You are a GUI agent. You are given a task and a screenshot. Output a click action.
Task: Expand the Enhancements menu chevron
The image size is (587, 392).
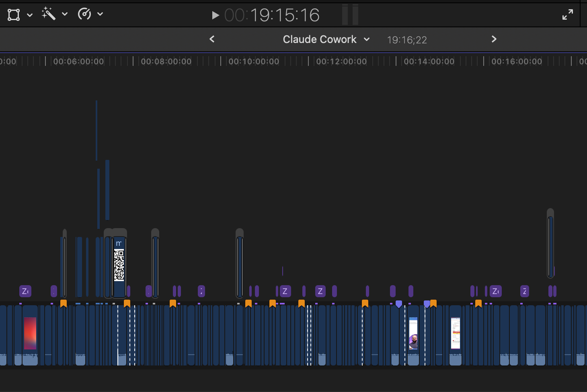[65, 14]
